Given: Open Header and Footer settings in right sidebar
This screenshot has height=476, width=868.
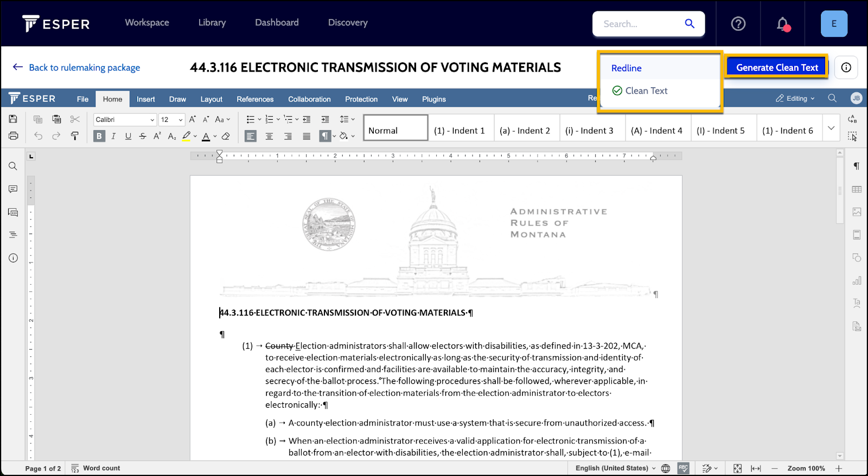Looking at the screenshot, I should point(857,235).
